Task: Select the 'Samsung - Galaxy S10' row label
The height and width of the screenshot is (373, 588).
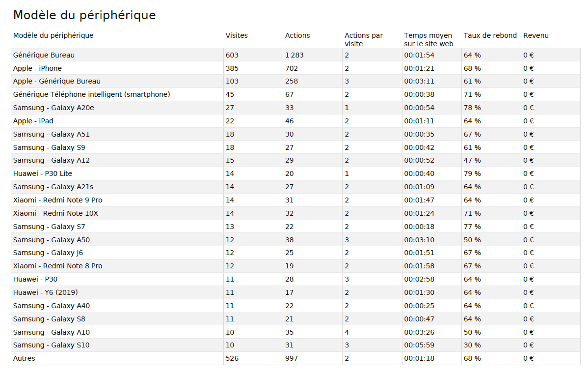Action: click(51, 345)
